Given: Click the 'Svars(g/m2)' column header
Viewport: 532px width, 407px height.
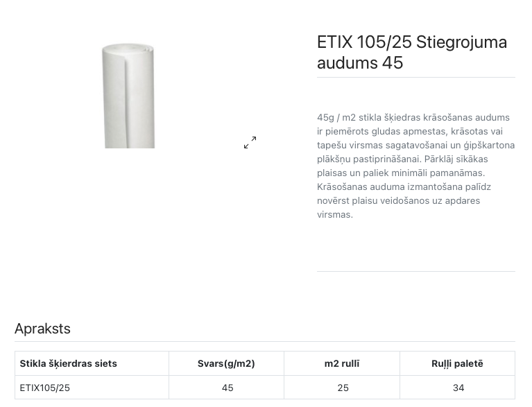Looking at the screenshot, I should click(226, 363).
